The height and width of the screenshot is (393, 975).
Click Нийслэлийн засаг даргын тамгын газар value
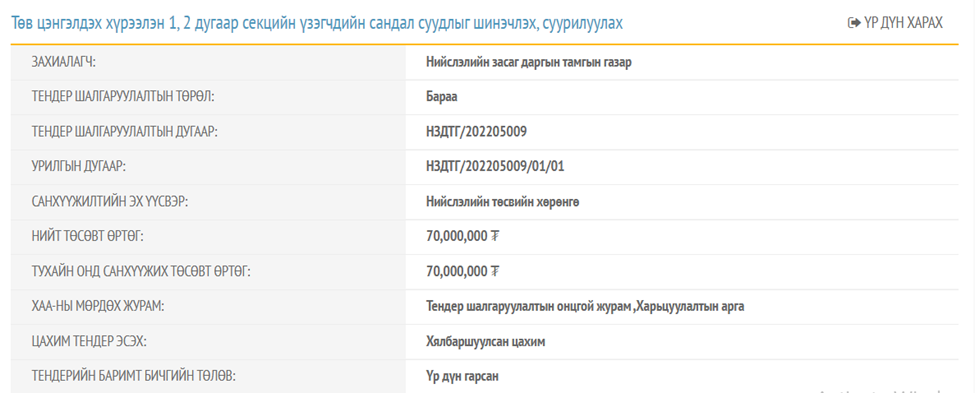pyautogui.click(x=529, y=62)
